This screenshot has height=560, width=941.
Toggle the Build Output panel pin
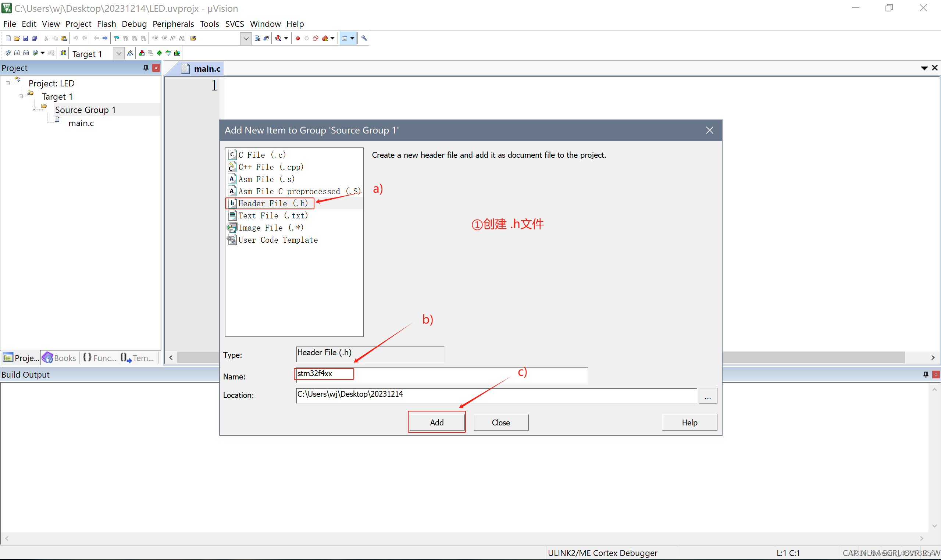tap(926, 374)
